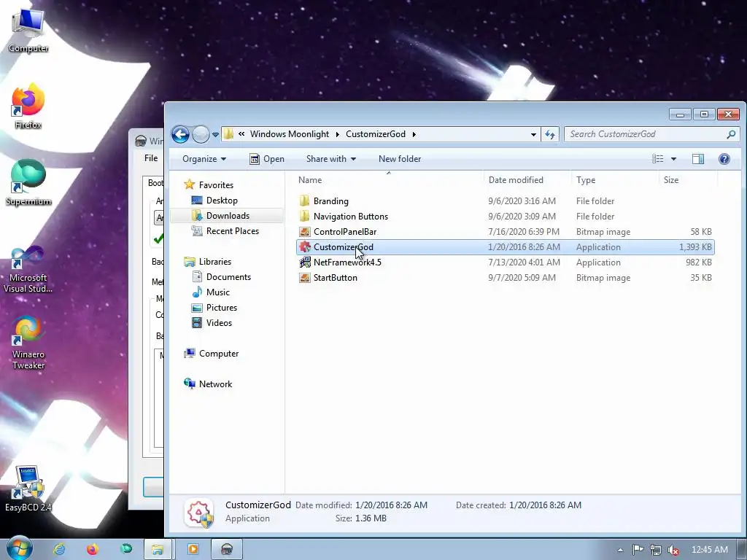Screen dimensions: 747x560
Task: Show hidden system tray icons
Action: 620,550
